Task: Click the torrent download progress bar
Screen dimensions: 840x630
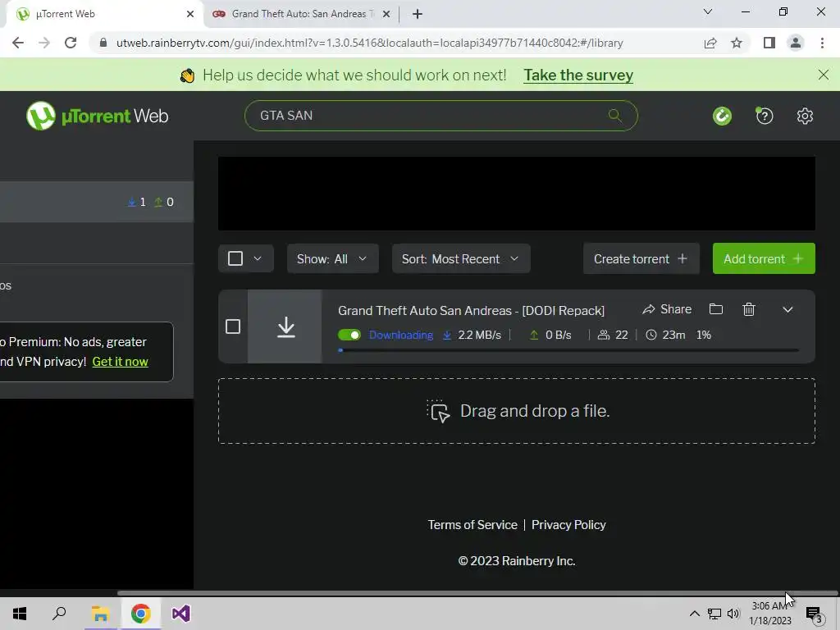Action: 569,350
